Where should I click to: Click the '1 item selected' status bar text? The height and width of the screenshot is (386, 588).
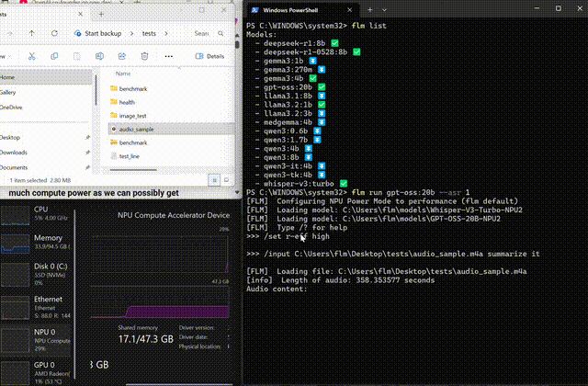(28, 180)
